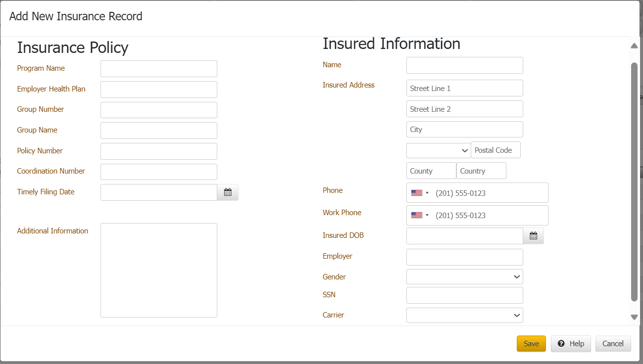Click the Phone country flag selector
The width and height of the screenshot is (643, 364).
pyautogui.click(x=420, y=193)
